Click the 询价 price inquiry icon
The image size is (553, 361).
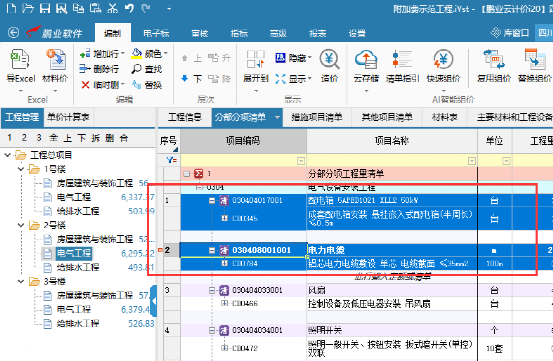tap(329, 59)
